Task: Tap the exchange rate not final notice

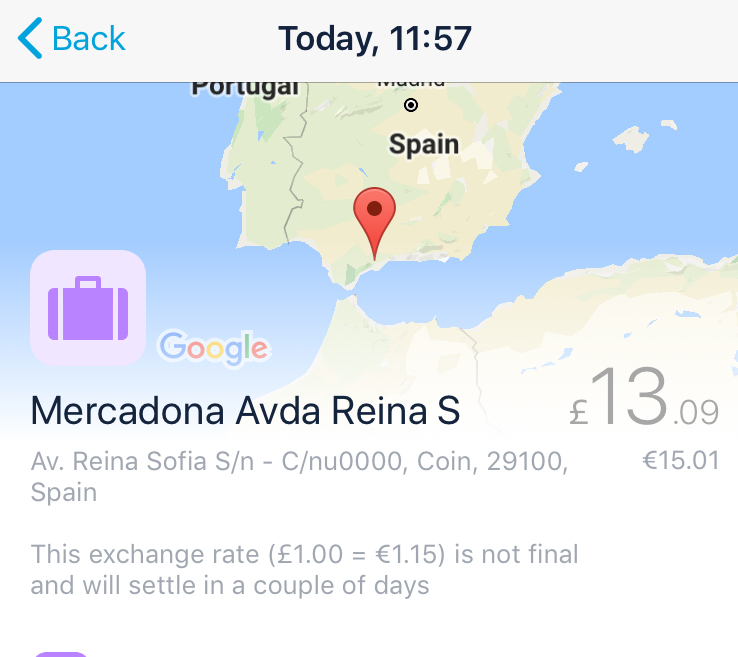Action: (305, 569)
